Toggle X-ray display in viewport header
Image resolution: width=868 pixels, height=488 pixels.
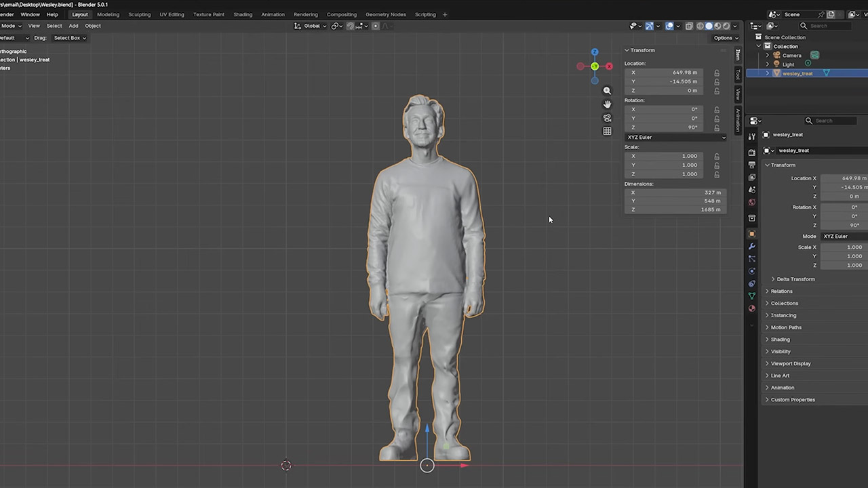click(x=688, y=26)
